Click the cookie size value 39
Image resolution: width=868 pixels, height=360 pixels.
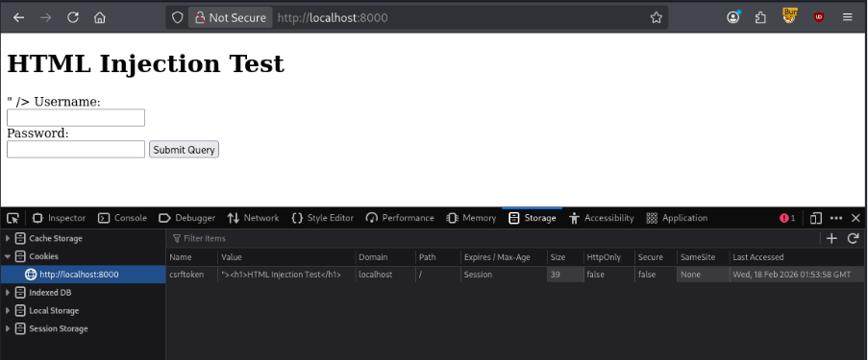click(x=565, y=275)
